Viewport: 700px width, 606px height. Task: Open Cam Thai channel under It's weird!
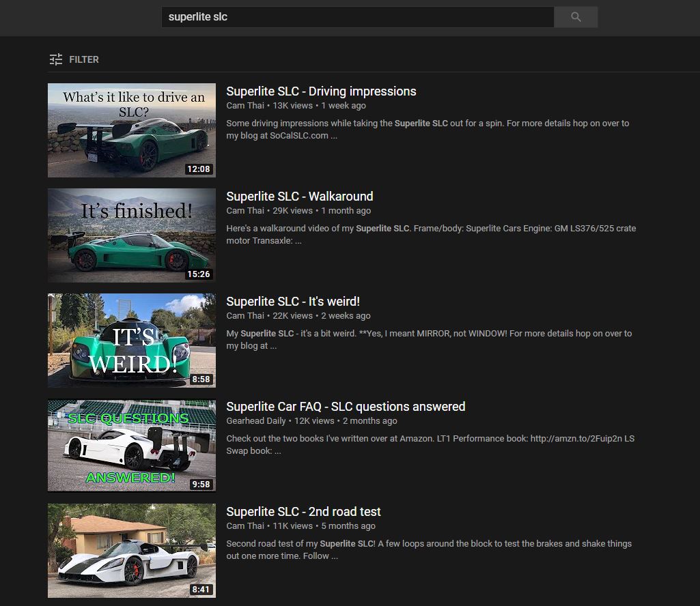[245, 315]
